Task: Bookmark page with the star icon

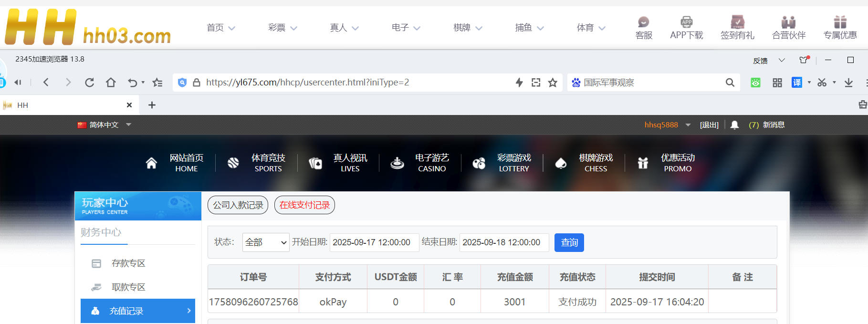Action: pyautogui.click(x=553, y=83)
